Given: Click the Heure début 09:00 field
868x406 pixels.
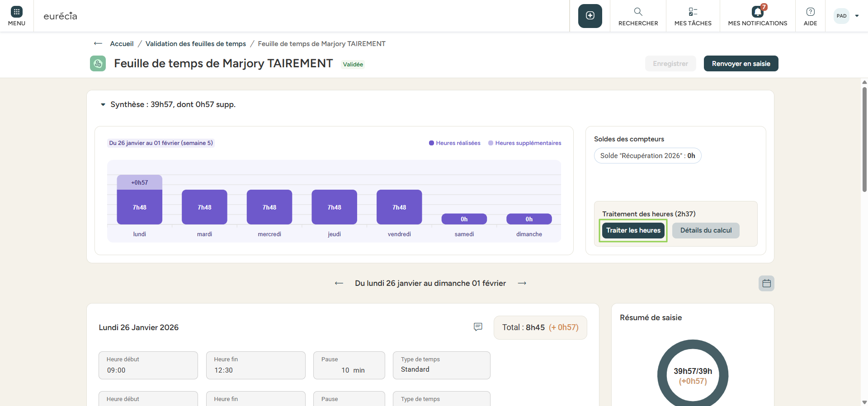Looking at the screenshot, I should 148,365.
